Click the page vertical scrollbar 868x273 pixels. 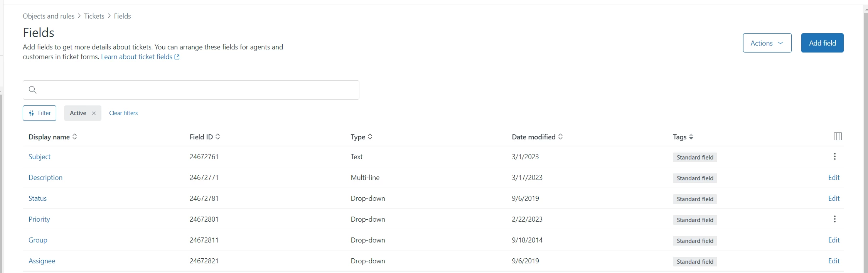(866, 143)
